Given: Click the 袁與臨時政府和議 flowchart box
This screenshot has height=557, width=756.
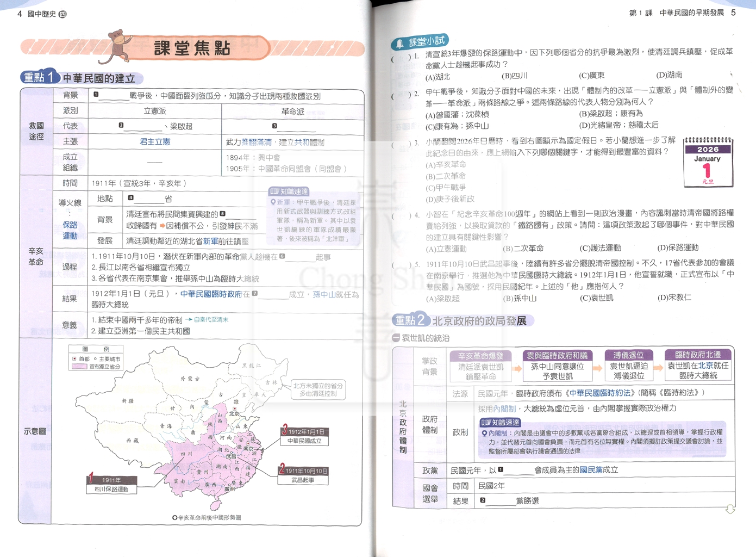Looking at the screenshot, I should click(557, 365).
